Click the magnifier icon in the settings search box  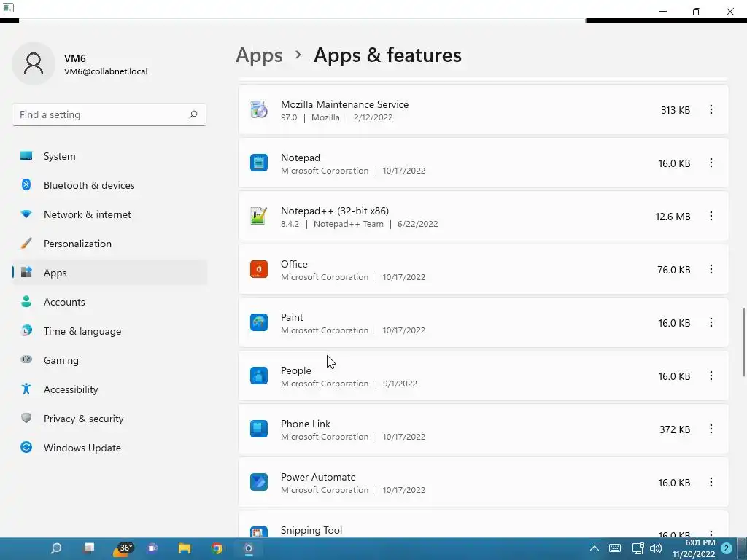(193, 114)
